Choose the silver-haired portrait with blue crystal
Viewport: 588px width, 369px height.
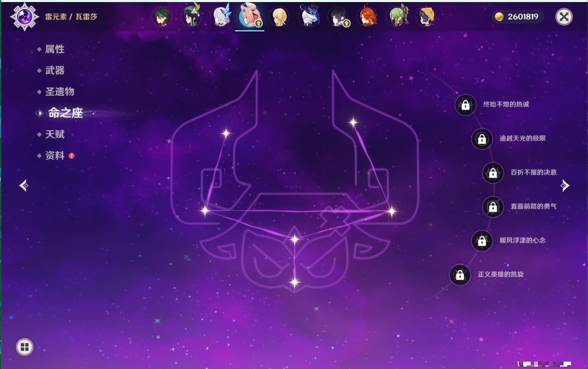221,16
